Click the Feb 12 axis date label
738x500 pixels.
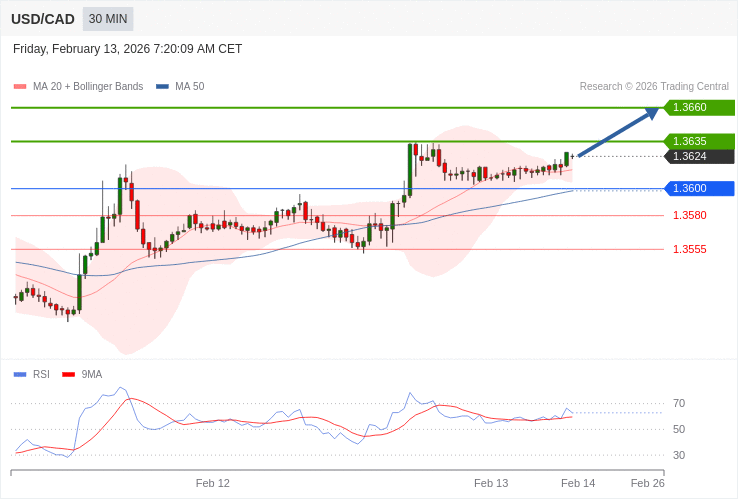click(213, 484)
